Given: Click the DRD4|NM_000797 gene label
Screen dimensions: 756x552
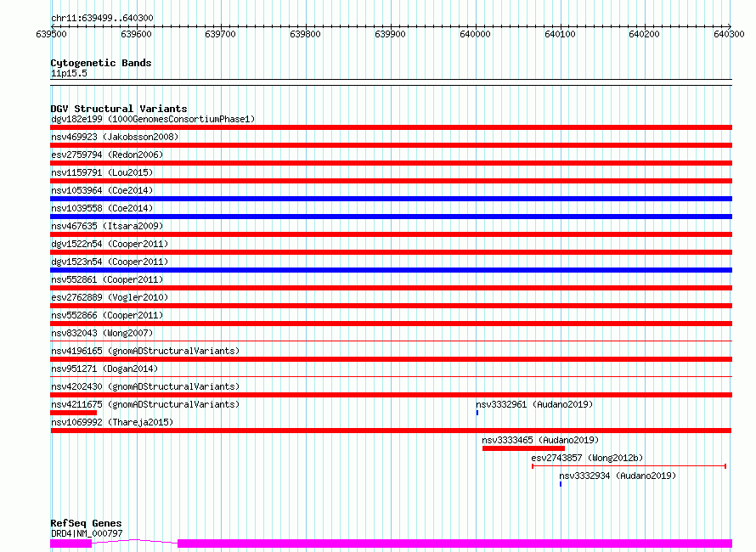Looking at the screenshot, I should [87, 533].
